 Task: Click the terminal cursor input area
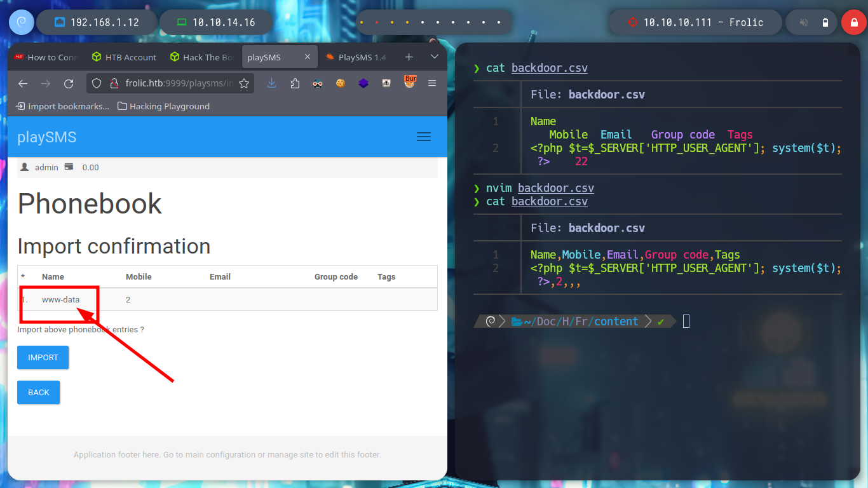pyautogui.click(x=686, y=322)
